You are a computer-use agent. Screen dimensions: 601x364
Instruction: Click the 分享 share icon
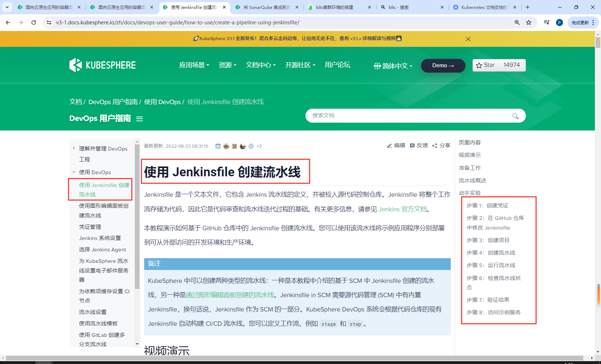pyautogui.click(x=435, y=146)
